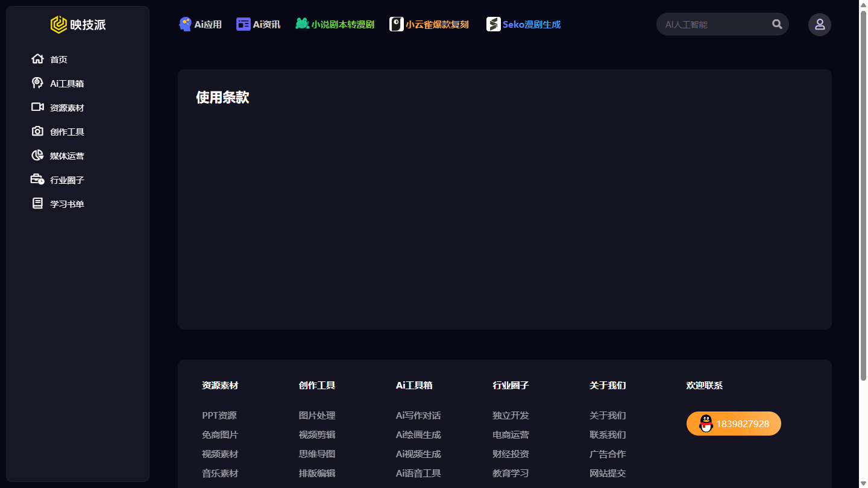Click the video camera icon beside 资源素材
Image resolution: width=868 pixels, height=488 pixels.
click(37, 107)
